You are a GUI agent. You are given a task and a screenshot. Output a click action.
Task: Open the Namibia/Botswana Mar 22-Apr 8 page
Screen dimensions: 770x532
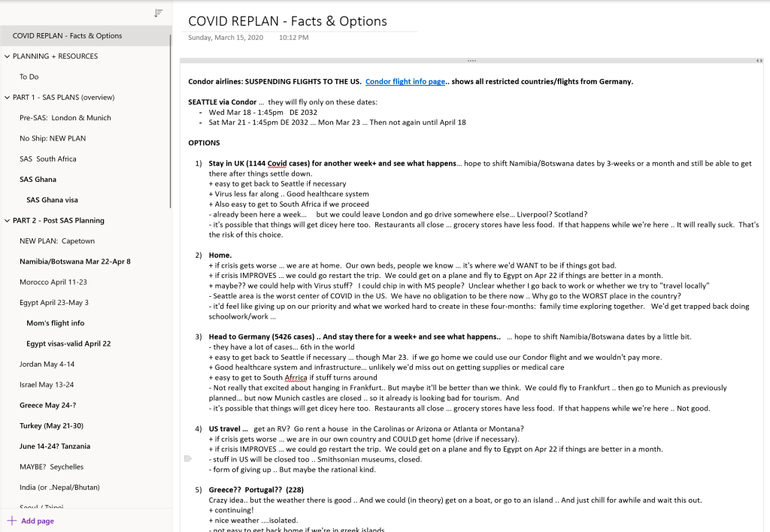point(74,261)
